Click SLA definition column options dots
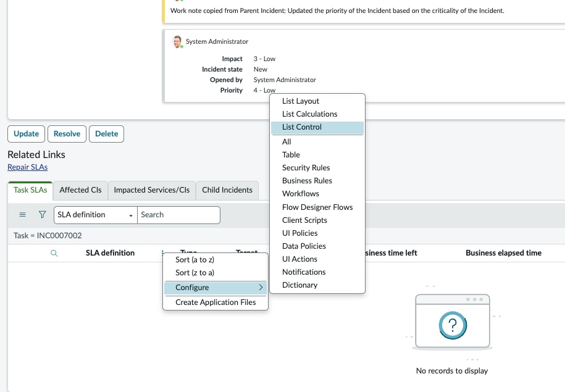This screenshot has width=565, height=392. click(162, 253)
